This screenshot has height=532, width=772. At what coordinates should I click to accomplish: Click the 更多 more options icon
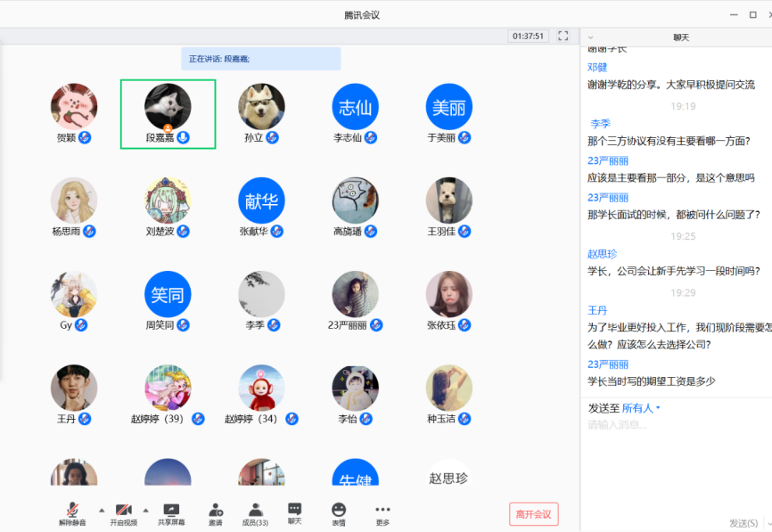tap(382, 510)
